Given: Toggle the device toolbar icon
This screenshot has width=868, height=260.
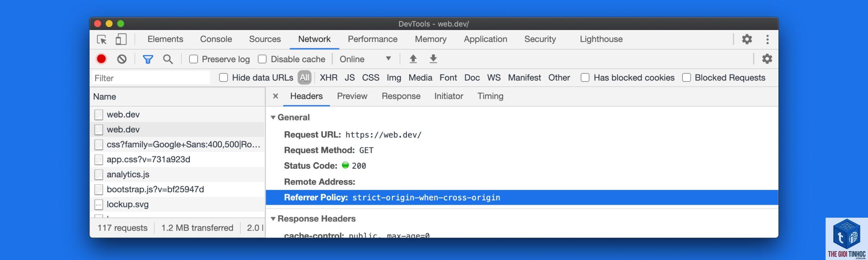Looking at the screenshot, I should click(121, 39).
